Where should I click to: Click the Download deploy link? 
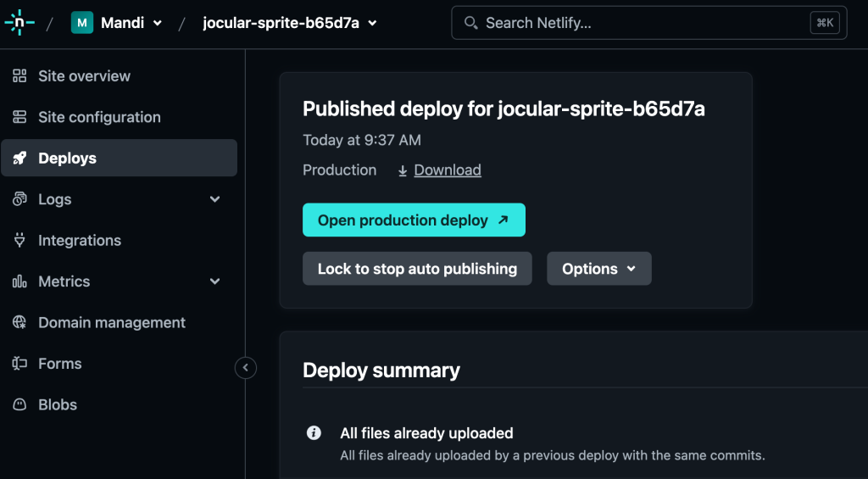[447, 170]
